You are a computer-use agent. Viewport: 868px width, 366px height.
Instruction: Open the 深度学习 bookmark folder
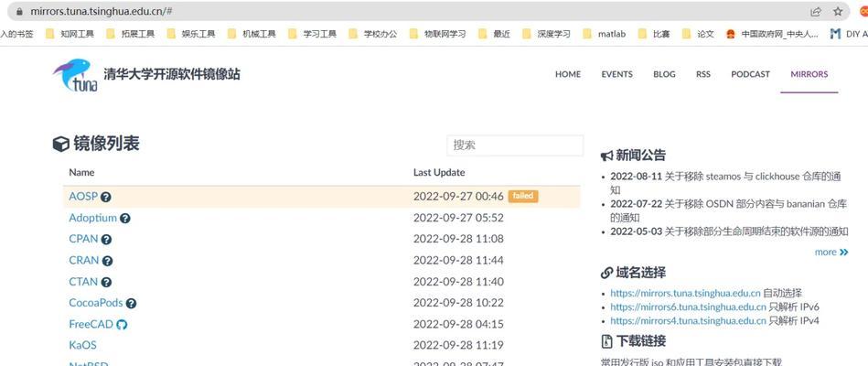tap(547, 34)
